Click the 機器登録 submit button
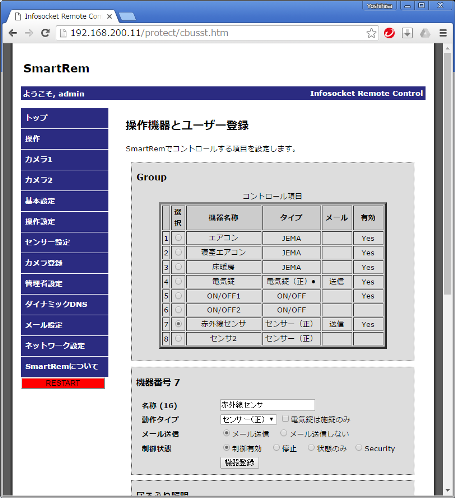 (239, 463)
